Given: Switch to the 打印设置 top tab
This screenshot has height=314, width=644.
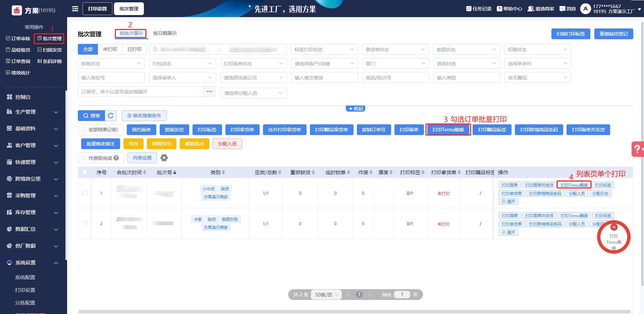Looking at the screenshot, I should pyautogui.click(x=98, y=9).
